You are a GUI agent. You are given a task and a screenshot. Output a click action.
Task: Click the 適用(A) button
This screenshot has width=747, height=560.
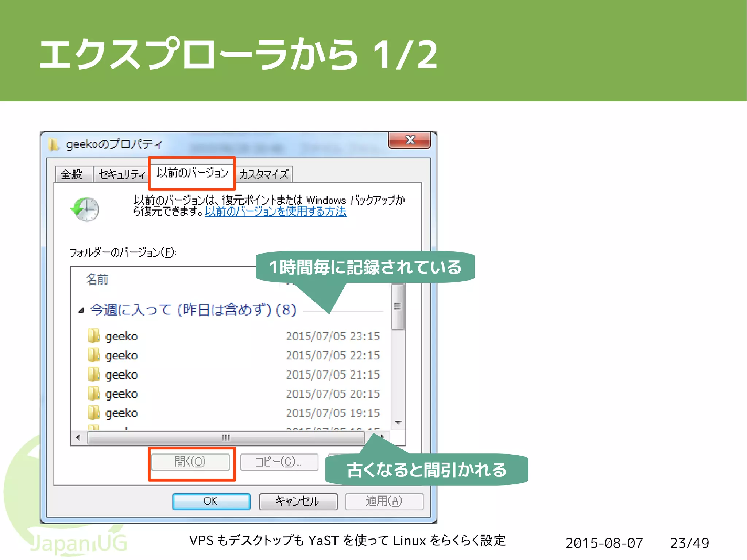tap(384, 501)
